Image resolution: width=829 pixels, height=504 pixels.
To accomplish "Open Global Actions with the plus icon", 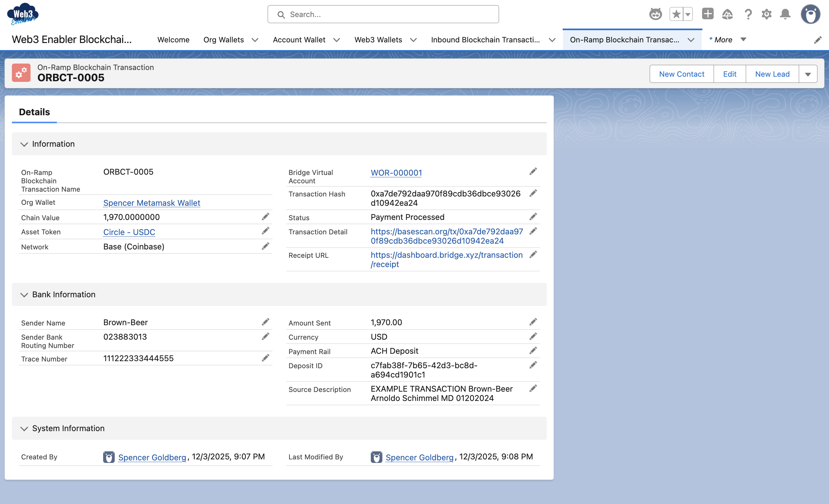I will [x=708, y=14].
